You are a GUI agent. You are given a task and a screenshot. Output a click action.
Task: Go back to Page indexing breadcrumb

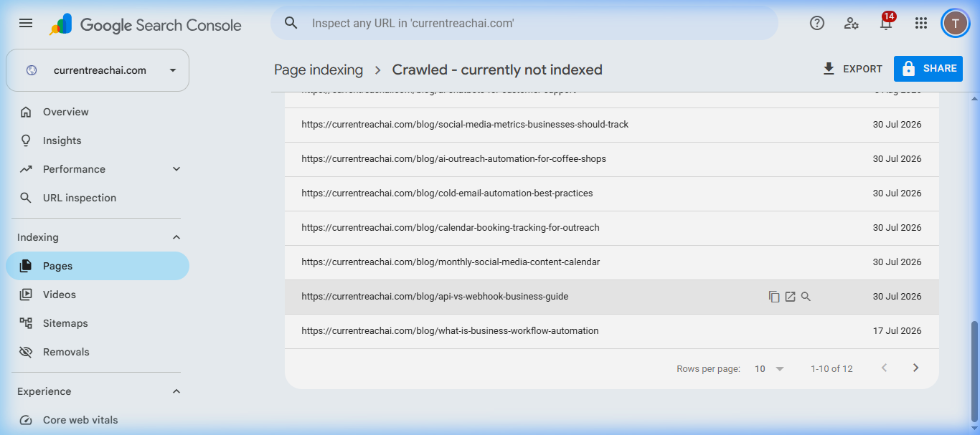tap(319, 70)
